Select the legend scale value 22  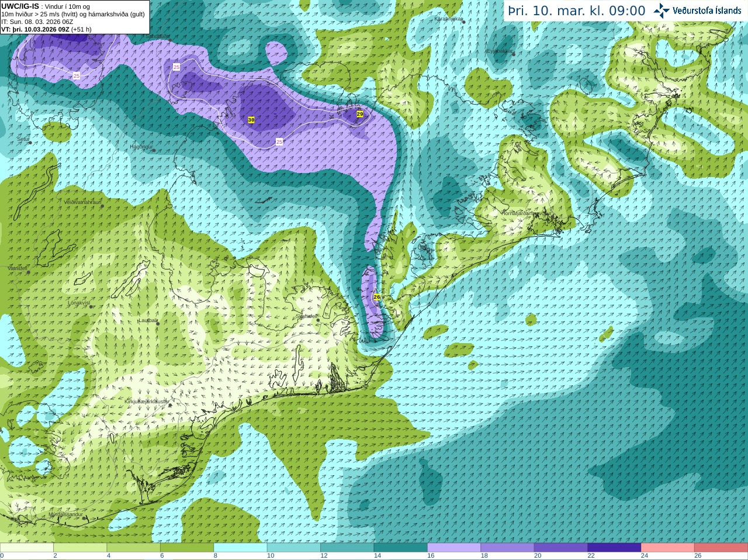(591, 556)
